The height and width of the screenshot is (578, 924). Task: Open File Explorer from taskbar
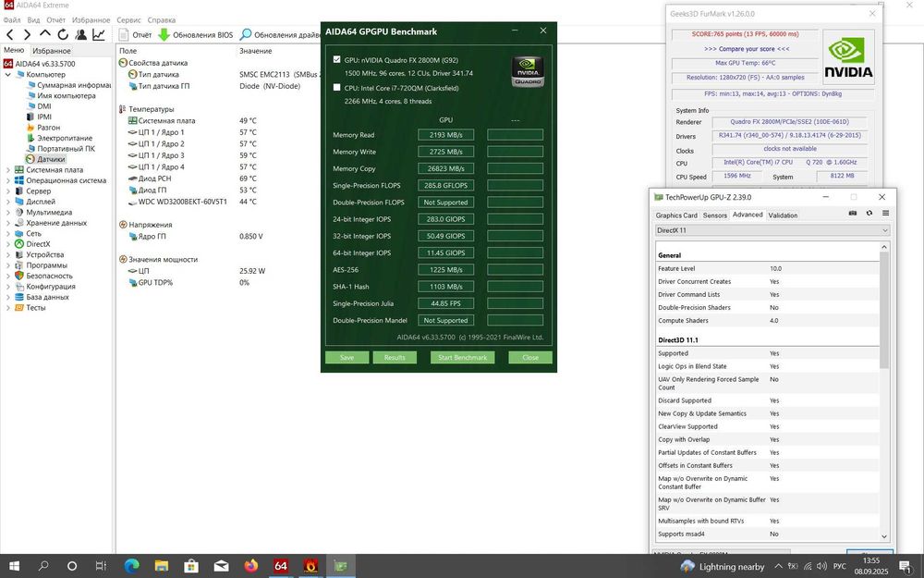[162, 566]
